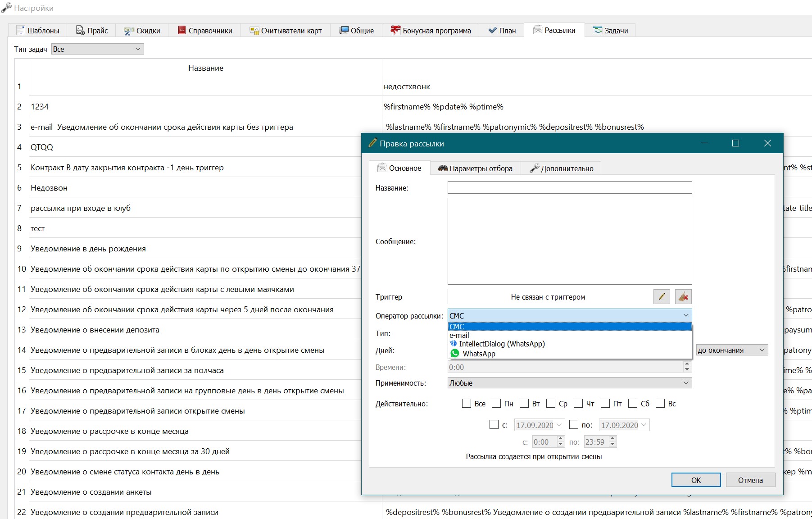
Task: Expand the Тип задач dropdown
Action: [x=98, y=49]
